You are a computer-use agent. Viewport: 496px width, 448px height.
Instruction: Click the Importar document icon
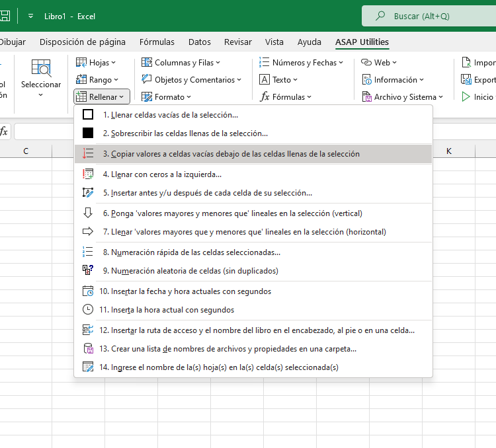(x=466, y=62)
